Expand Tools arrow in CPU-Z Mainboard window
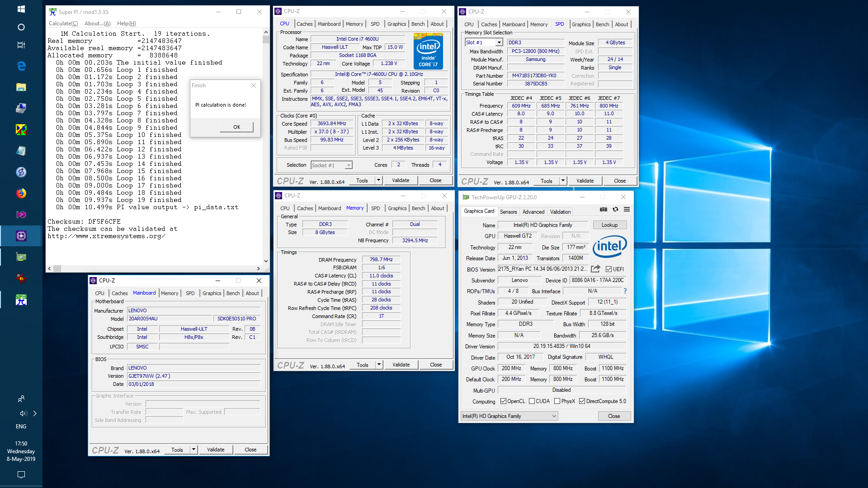 pyautogui.click(x=193, y=450)
